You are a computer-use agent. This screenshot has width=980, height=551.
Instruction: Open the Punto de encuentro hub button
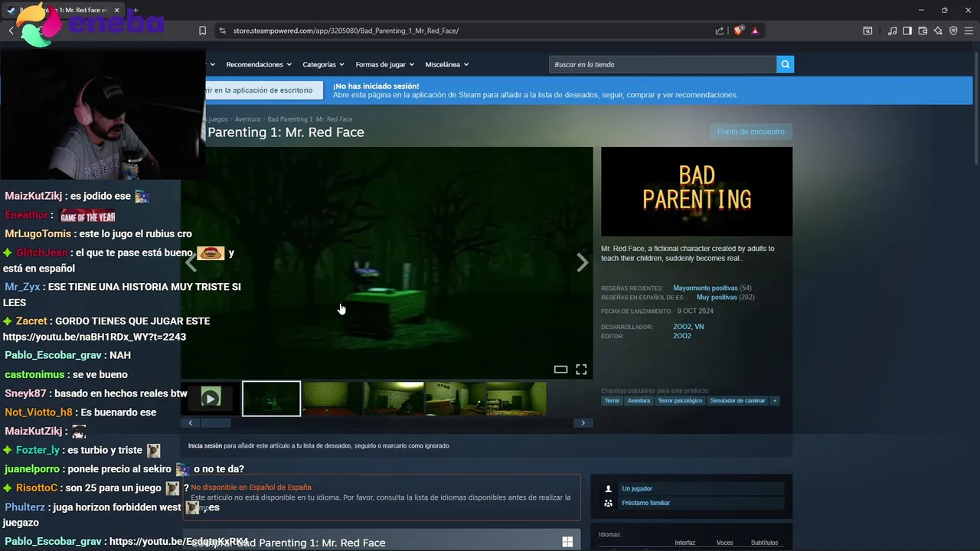[750, 132]
